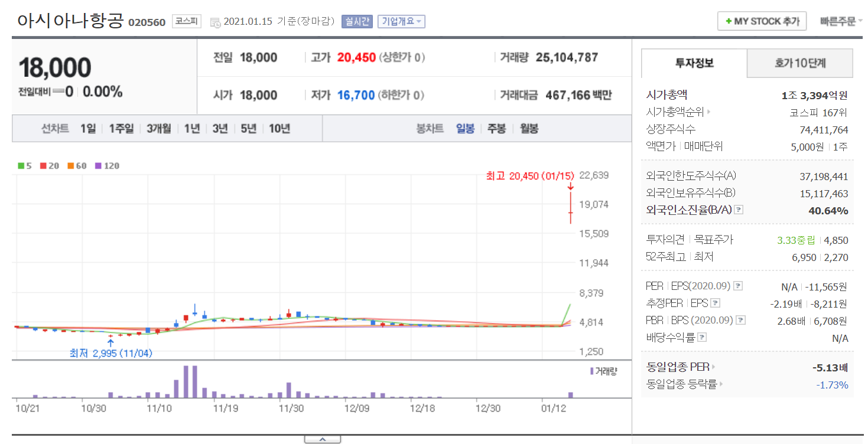Select the 투자정보 tab

pyautogui.click(x=694, y=63)
